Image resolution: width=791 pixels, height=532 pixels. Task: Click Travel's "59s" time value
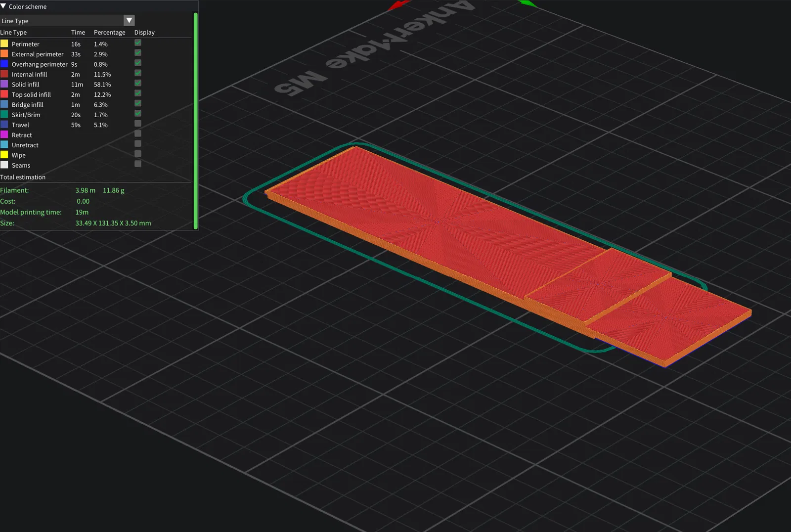(76, 125)
